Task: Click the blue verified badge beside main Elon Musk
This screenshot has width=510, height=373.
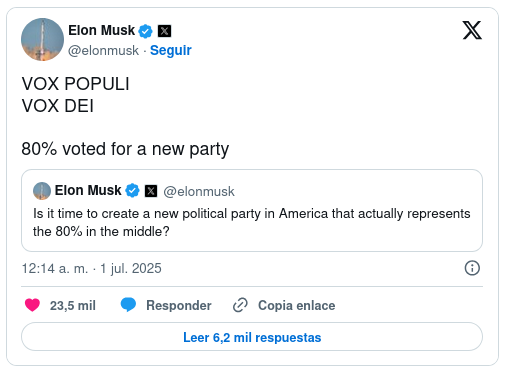Action: point(145,31)
